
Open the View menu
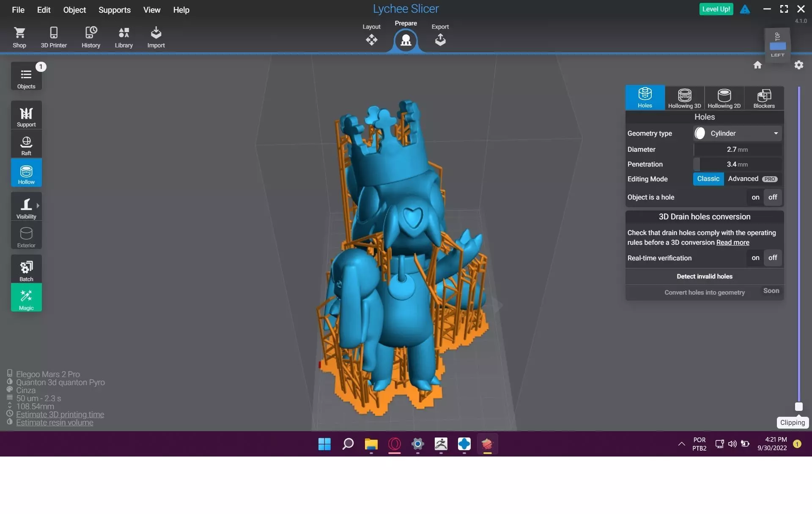(x=152, y=10)
